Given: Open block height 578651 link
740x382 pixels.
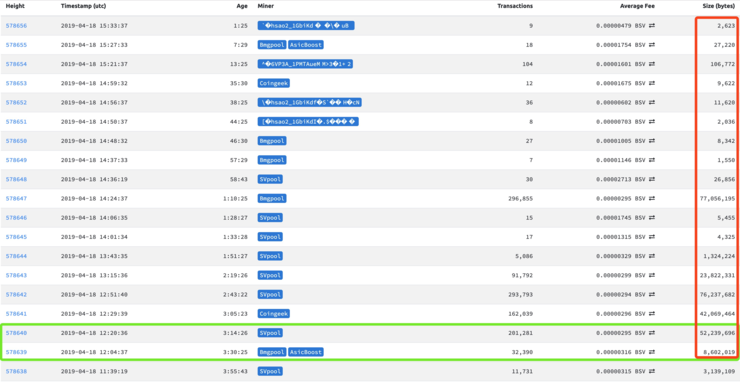Looking at the screenshot, I should click(16, 122).
